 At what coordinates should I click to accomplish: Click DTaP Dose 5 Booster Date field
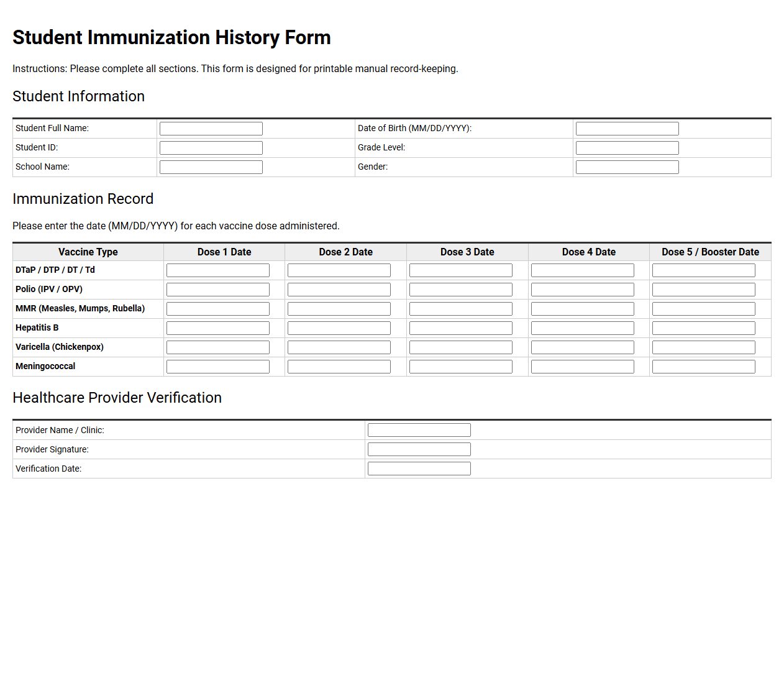point(704,270)
